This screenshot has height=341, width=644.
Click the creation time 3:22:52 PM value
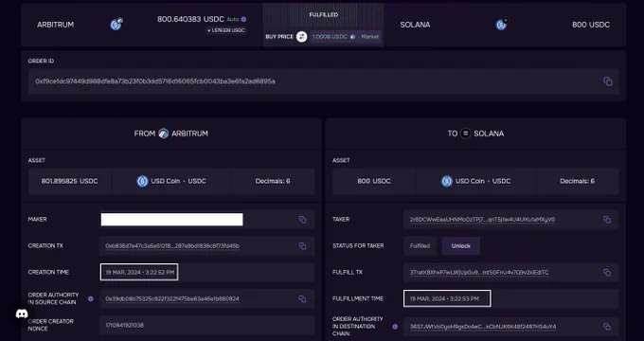139,273
